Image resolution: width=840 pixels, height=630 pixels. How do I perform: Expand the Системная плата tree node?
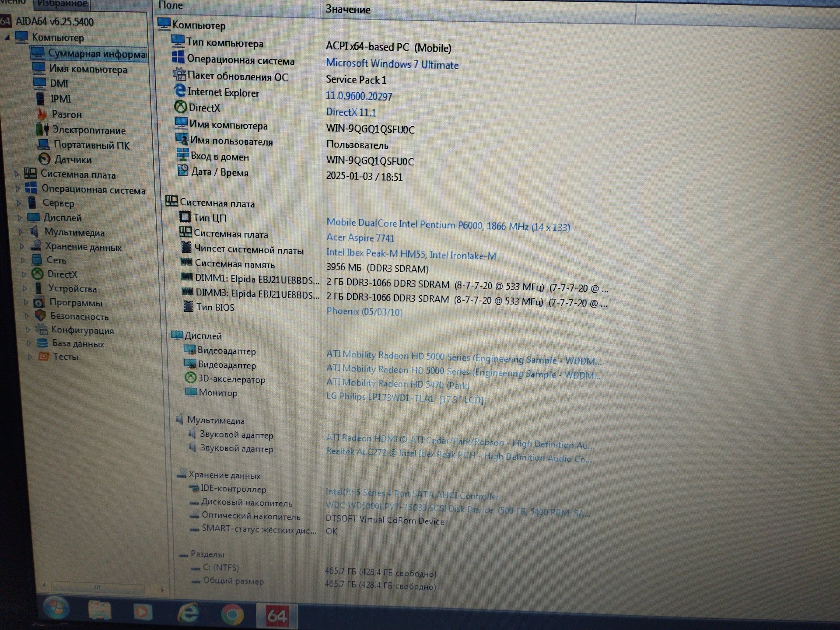[x=16, y=174]
